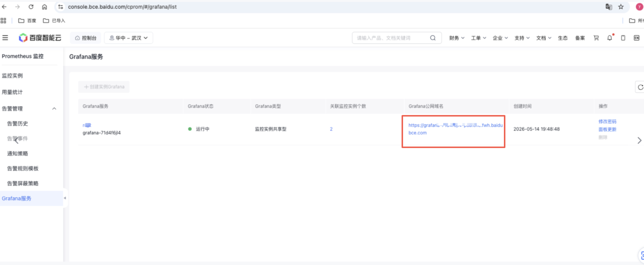Click the Grafana公网域名 column header
The width and height of the screenshot is (644, 265).
tap(426, 106)
